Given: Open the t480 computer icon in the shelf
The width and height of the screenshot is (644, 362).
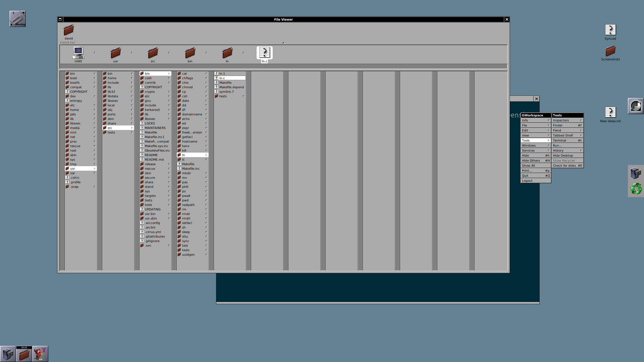Looking at the screenshot, I should (78, 53).
